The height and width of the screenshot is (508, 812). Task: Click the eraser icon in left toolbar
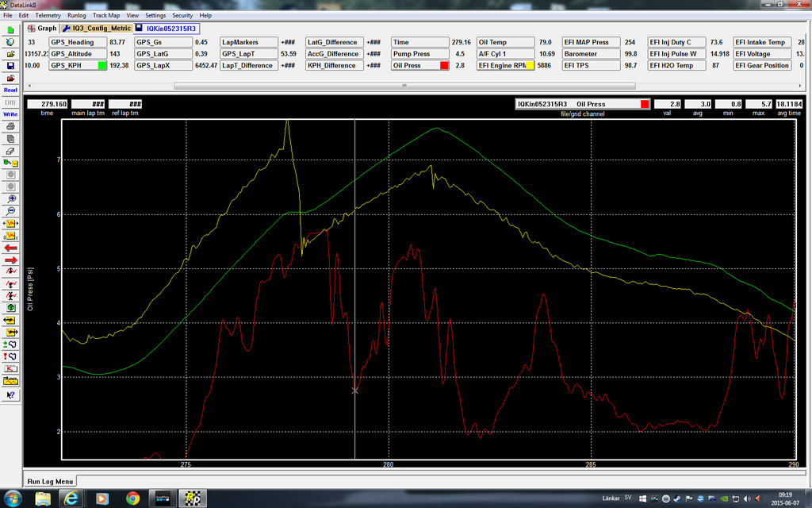[10, 150]
